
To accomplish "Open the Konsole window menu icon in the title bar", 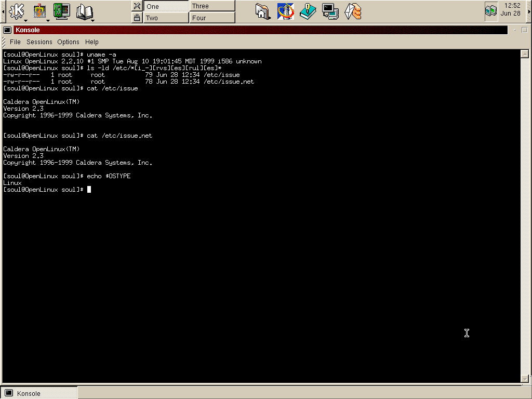I will pyautogui.click(x=7, y=30).
